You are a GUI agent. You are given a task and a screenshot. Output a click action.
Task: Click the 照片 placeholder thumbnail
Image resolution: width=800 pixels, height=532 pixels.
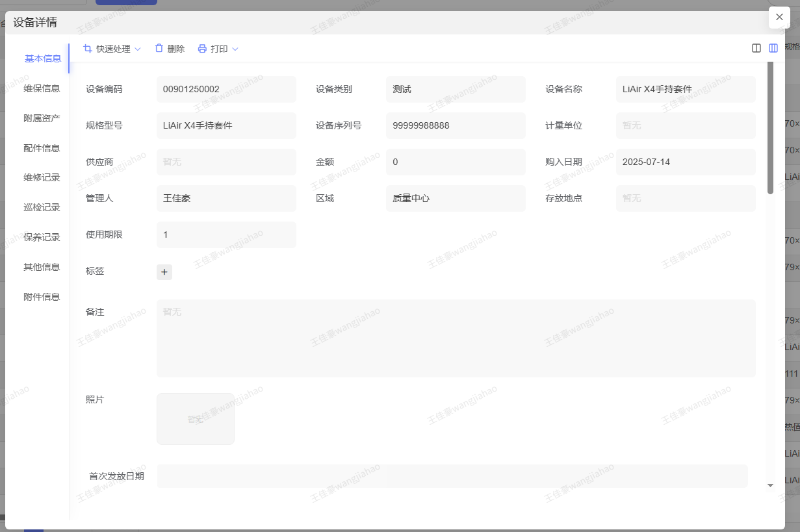tap(196, 419)
